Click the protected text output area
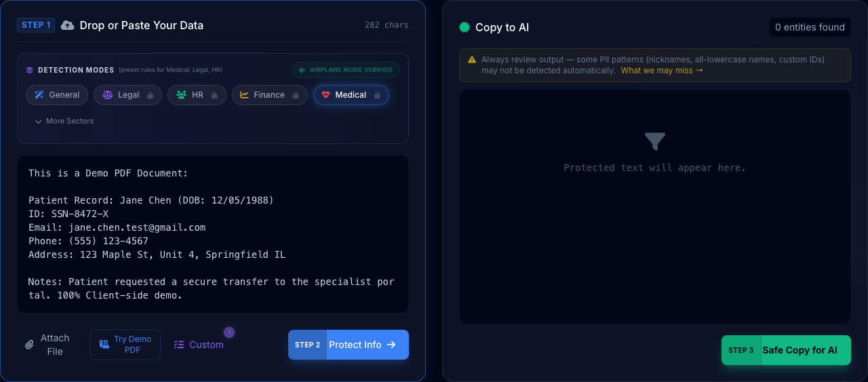Screen dimensions: 868x382 (x=655, y=206)
